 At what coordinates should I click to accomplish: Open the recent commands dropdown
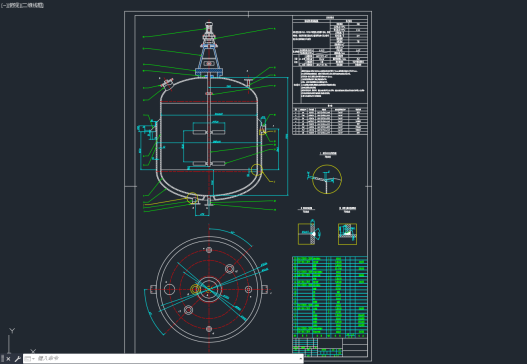click(x=30, y=359)
